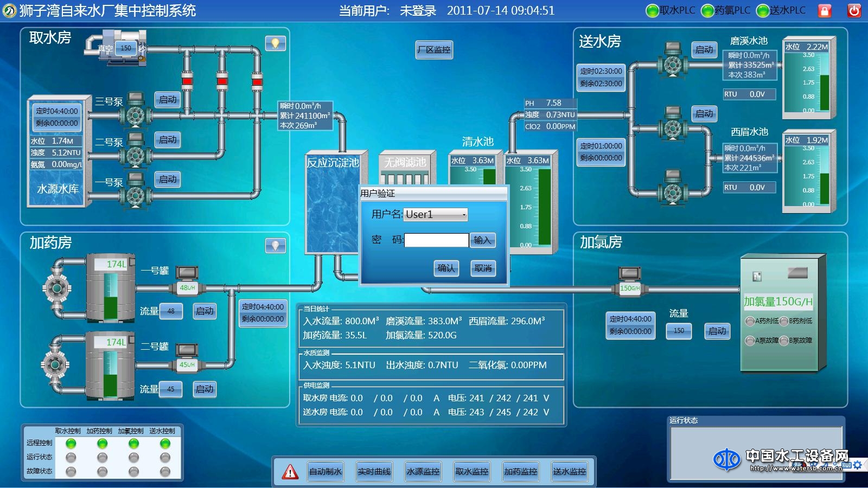Switch to the 实时曲线 page
Screen dimensions: 868x488
[x=374, y=472]
